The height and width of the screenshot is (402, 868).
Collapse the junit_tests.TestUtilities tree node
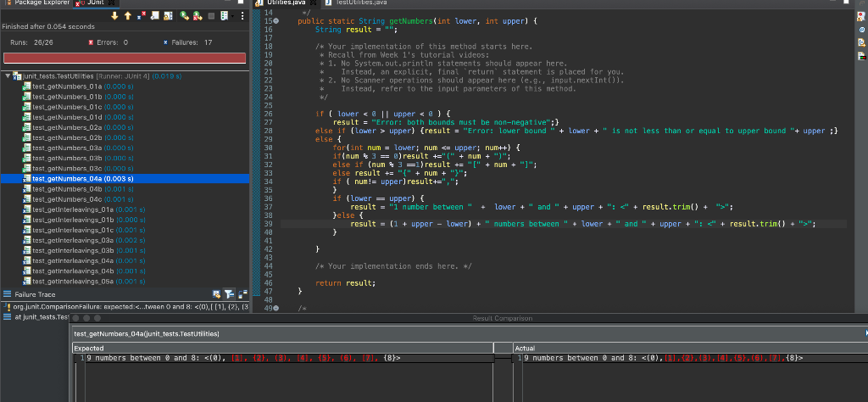(x=7, y=75)
